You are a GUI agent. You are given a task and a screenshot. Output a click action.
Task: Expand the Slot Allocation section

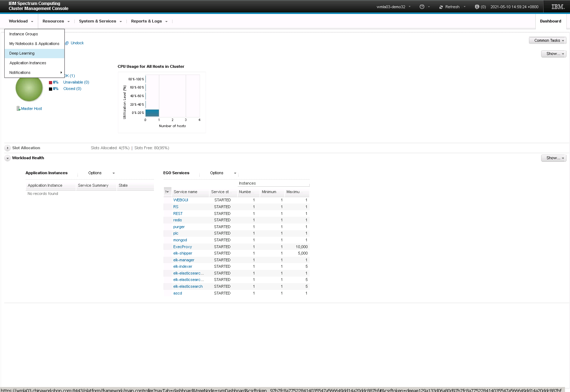7,148
